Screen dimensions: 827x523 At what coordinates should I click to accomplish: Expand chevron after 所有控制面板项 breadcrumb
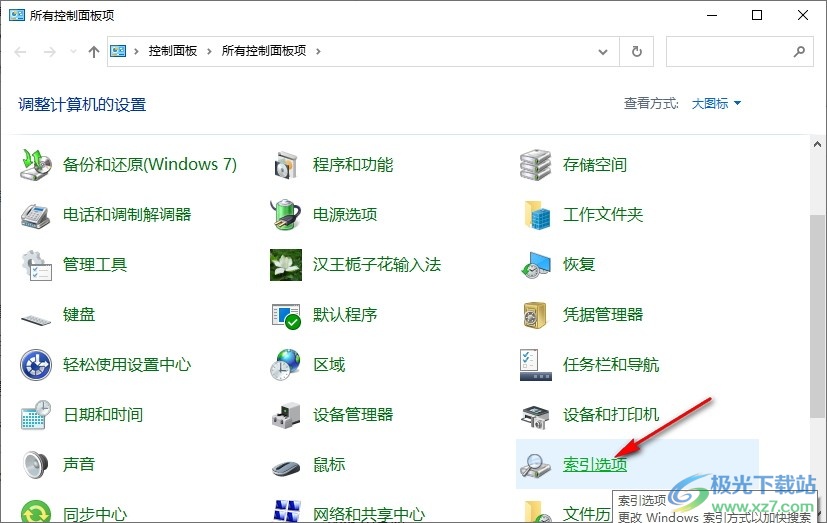[x=318, y=51]
